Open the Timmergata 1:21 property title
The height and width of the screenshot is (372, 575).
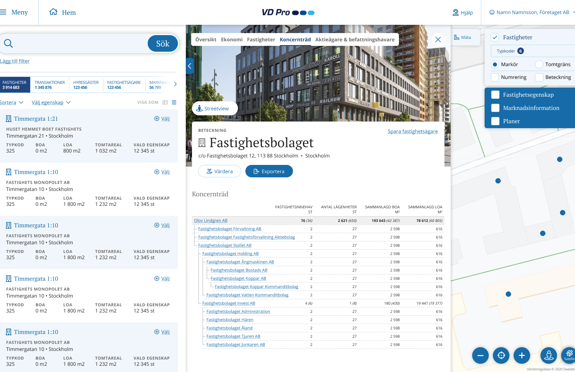pyautogui.click(x=36, y=118)
